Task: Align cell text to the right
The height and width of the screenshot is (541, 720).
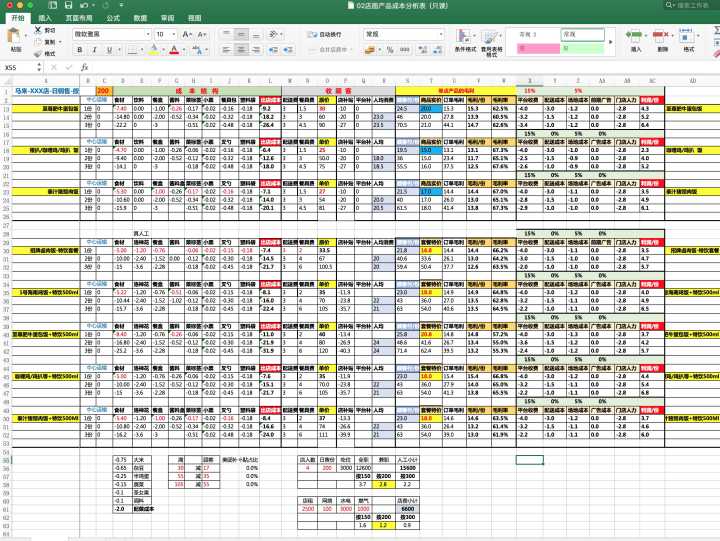Action: point(256,50)
